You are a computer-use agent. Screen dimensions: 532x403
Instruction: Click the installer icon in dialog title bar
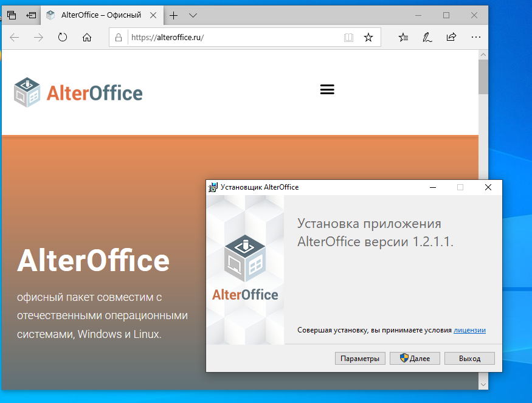coord(213,187)
